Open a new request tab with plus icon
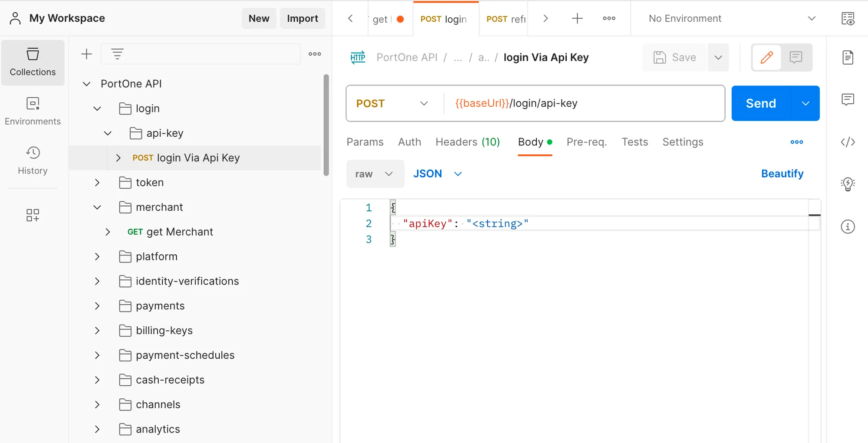The image size is (868, 443). [x=577, y=18]
